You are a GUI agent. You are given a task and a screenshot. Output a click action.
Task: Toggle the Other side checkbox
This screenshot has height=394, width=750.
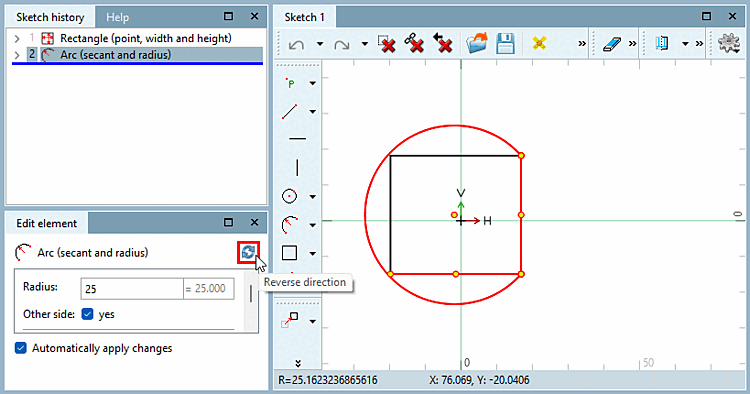[x=87, y=314]
